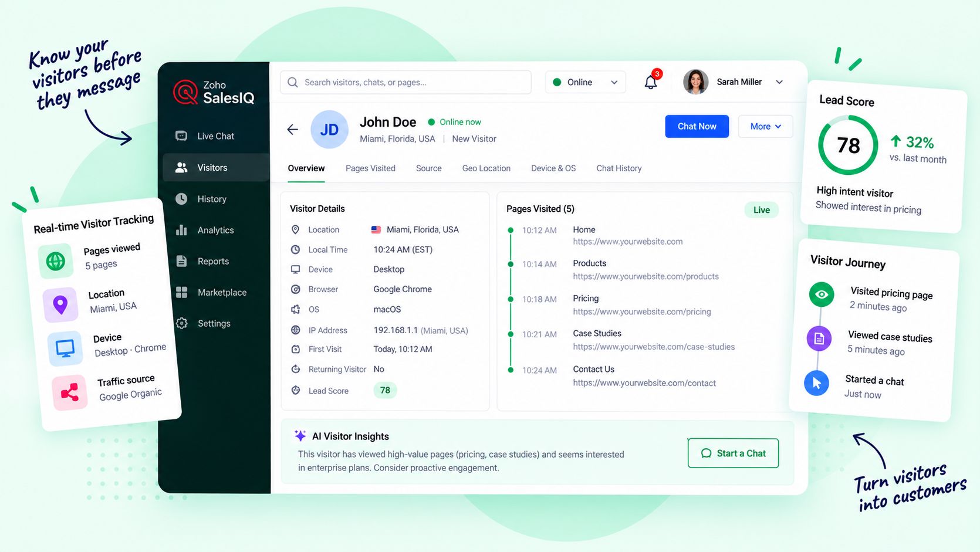
Task: Open the yourwebsite.com/pricing link
Action: (x=642, y=311)
